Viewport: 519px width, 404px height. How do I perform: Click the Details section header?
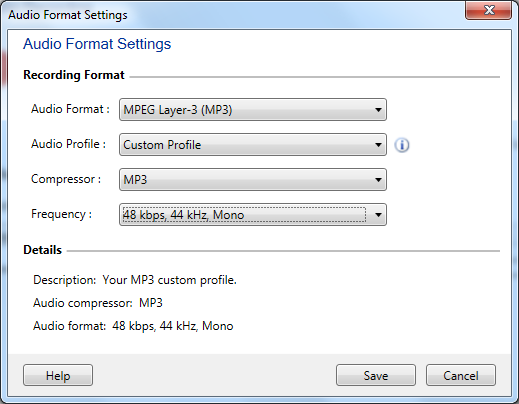pos(42,250)
